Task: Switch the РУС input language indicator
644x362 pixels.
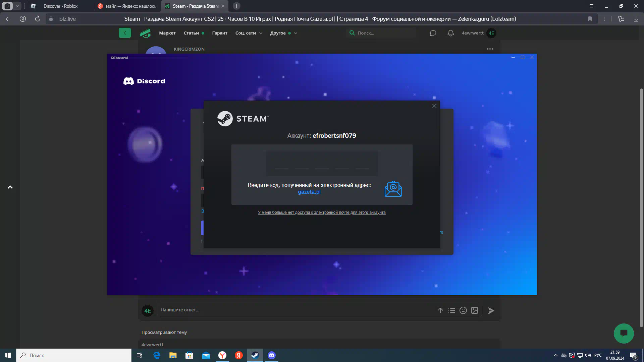Action: pos(598,355)
